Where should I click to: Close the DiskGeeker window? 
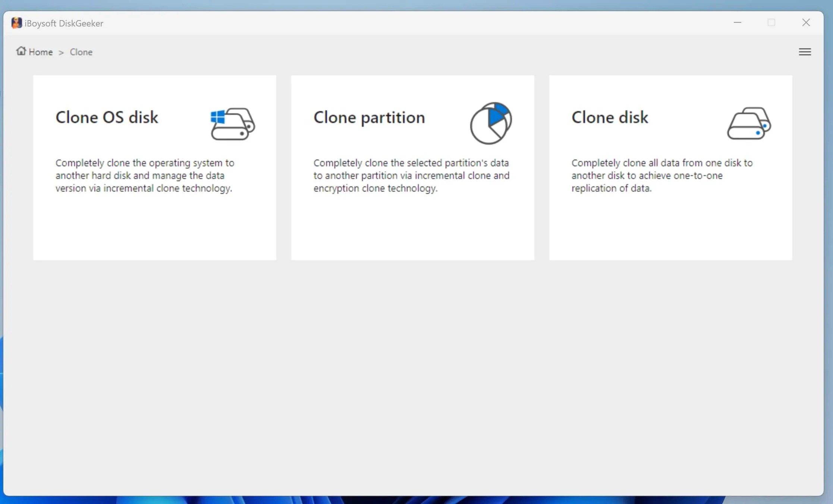coord(806,23)
